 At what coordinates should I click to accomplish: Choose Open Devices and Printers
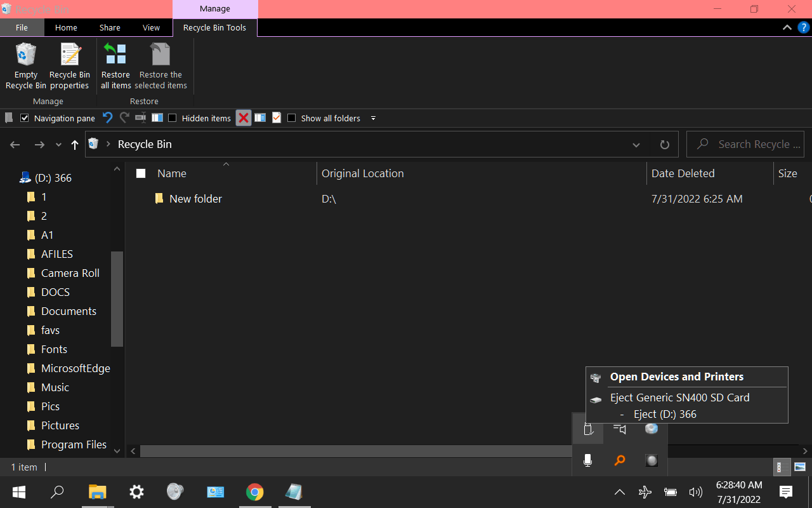pyautogui.click(x=676, y=377)
